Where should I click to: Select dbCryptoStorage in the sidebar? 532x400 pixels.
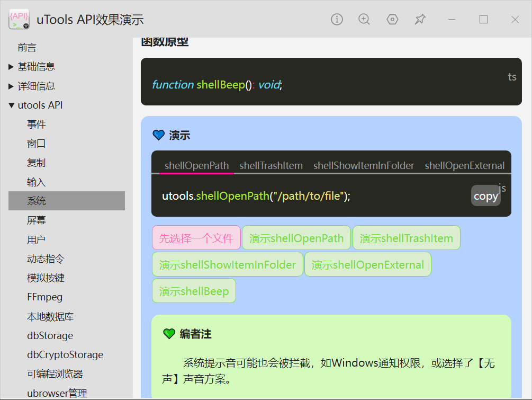click(65, 355)
